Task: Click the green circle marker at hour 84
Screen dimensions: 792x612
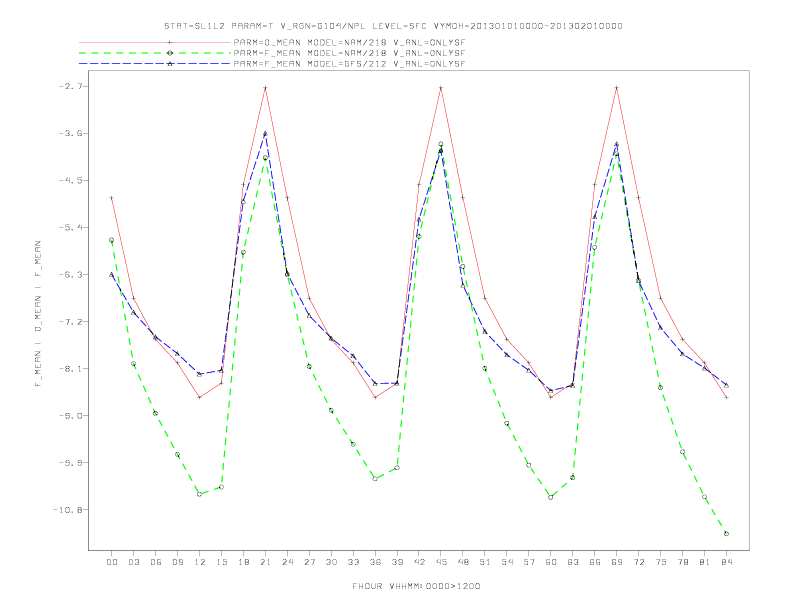Action: click(x=726, y=533)
